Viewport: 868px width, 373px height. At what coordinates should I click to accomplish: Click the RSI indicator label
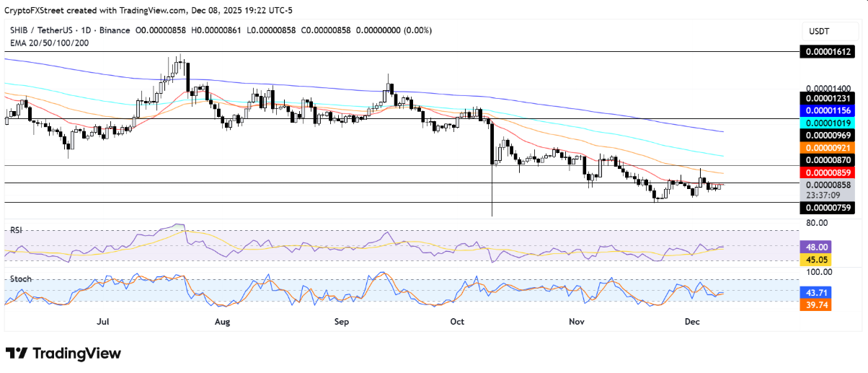16,230
